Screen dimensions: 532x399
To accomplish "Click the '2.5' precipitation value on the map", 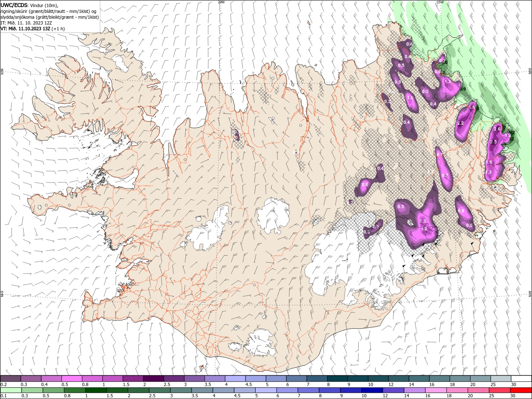I will 494,142.
